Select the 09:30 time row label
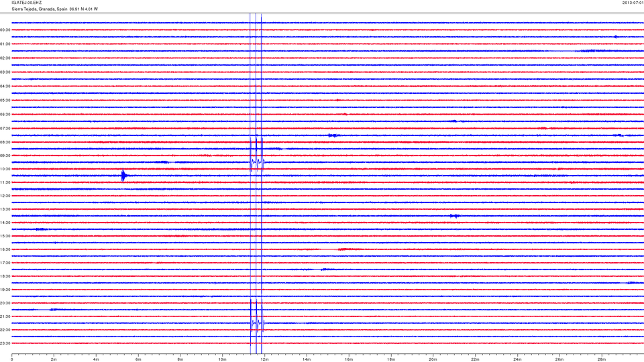 pos(5,156)
